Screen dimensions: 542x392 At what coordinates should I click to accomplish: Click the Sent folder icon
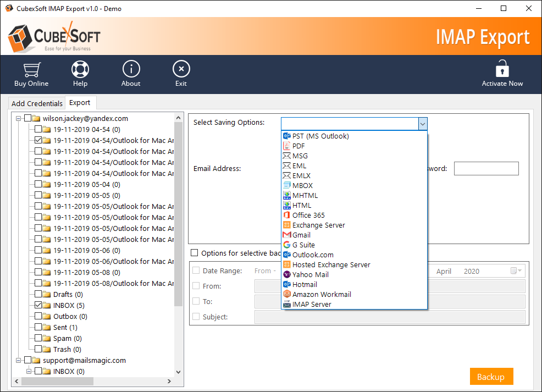pos(47,327)
